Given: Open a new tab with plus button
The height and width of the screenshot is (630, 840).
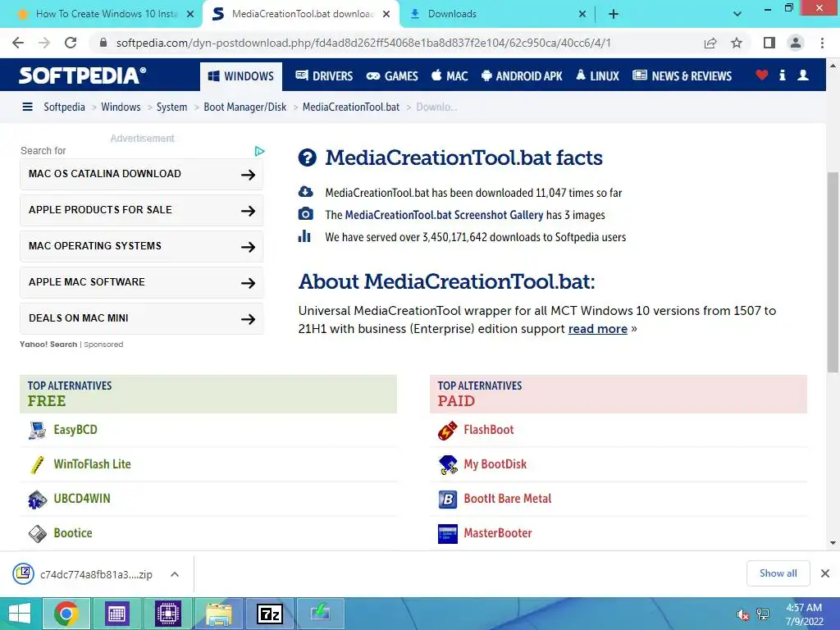Looking at the screenshot, I should click(614, 14).
